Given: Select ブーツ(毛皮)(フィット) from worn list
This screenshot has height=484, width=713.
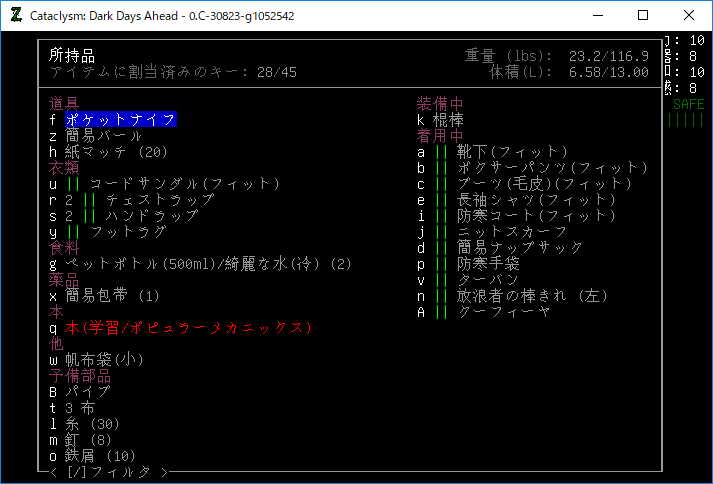Looking at the screenshot, I should (x=523, y=184).
